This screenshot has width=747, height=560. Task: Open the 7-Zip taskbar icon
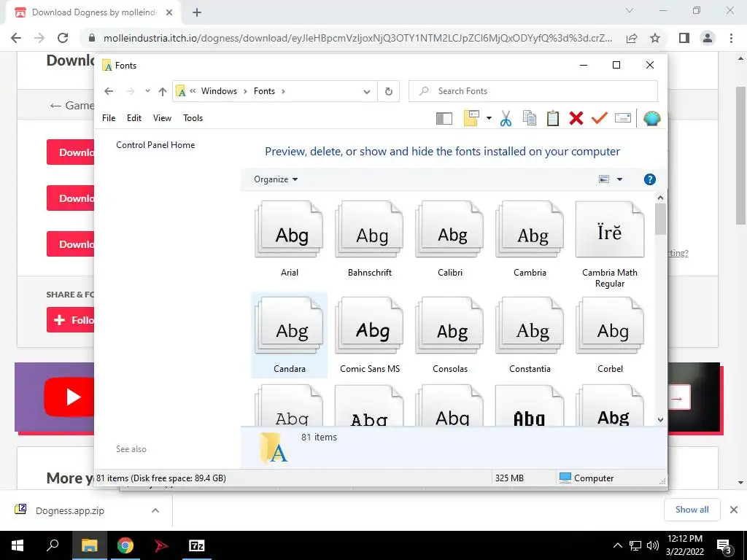197,545
